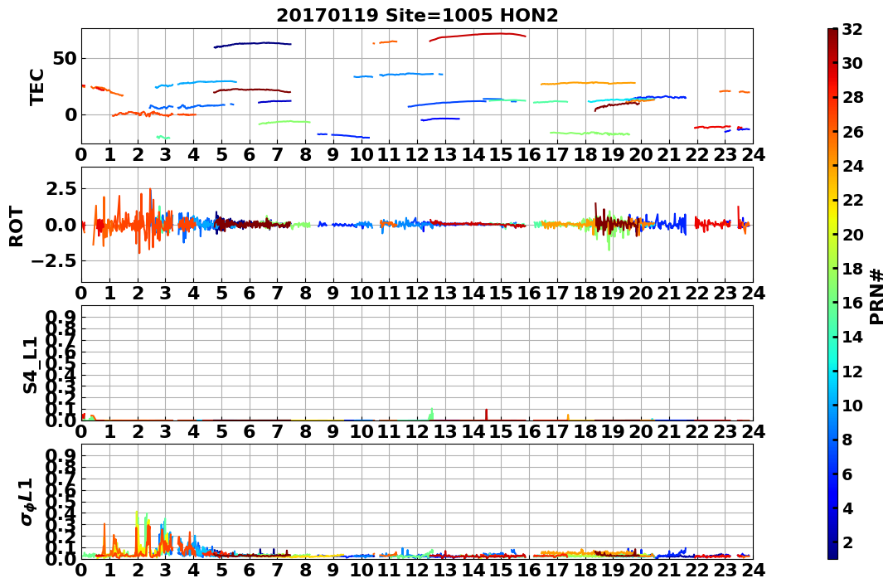Image resolution: width=893 pixels, height=588 pixels.
Task: Click the S4_L1 y-axis label
Action: pyautogui.click(x=30, y=365)
